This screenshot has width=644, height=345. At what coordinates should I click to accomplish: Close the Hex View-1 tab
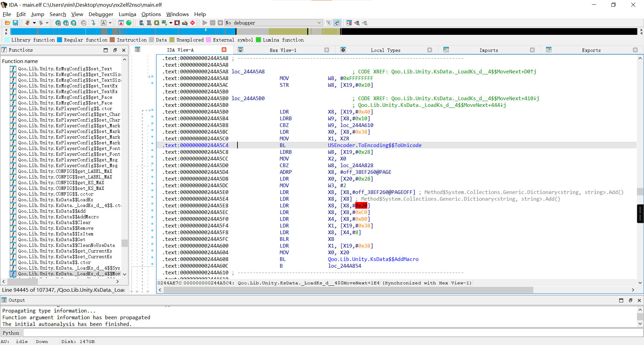327,50
